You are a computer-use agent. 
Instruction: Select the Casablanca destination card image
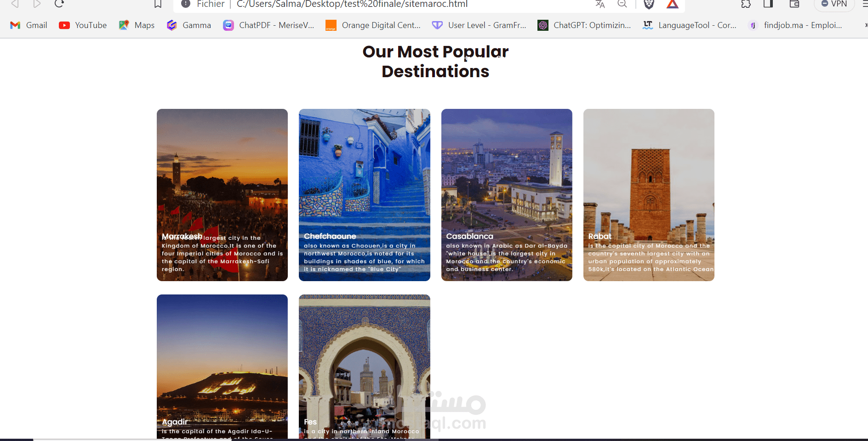pos(507,195)
